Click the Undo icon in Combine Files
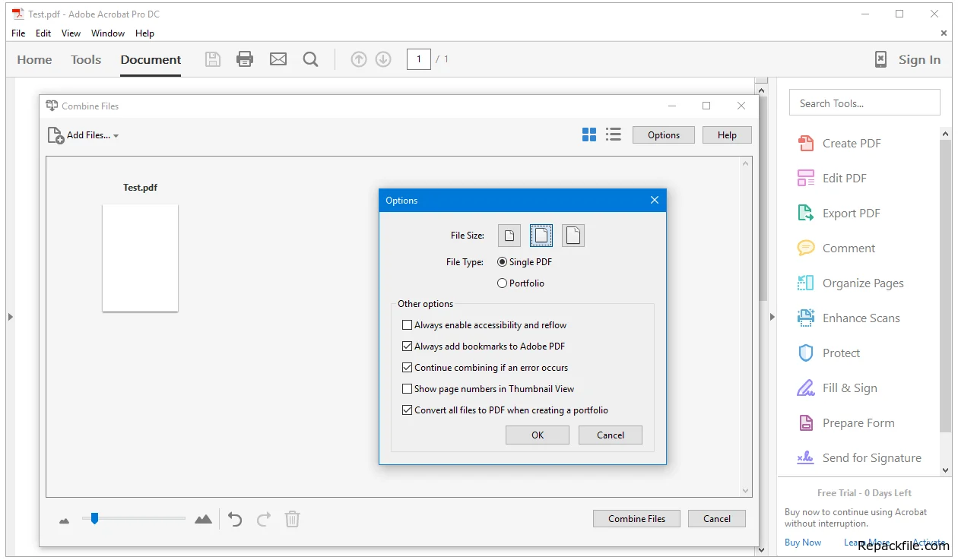958x560 pixels. click(x=235, y=519)
